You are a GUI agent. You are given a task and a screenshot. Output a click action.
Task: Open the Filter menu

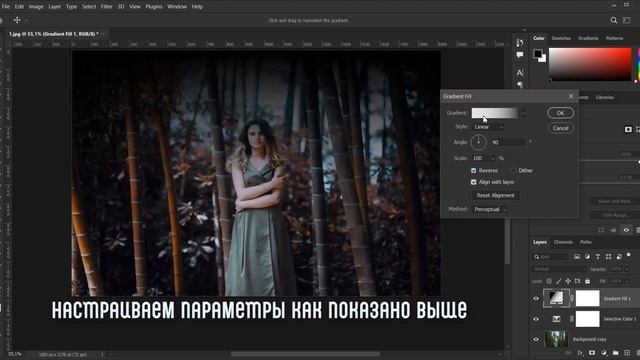point(107,7)
